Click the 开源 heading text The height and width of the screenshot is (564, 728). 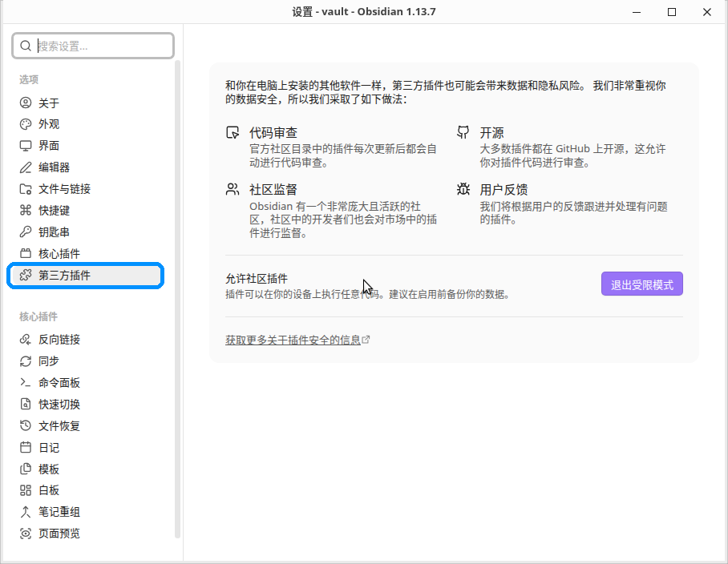491,133
